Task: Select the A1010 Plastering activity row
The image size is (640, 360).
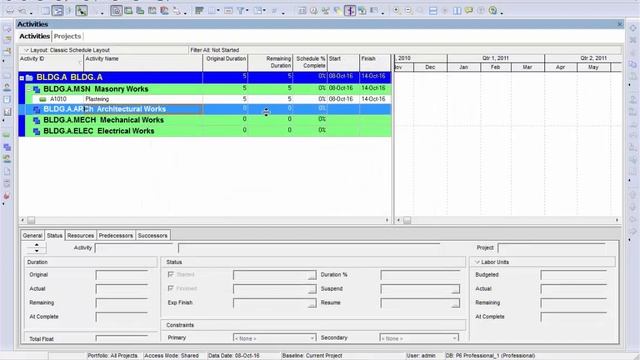Action: 212,99
